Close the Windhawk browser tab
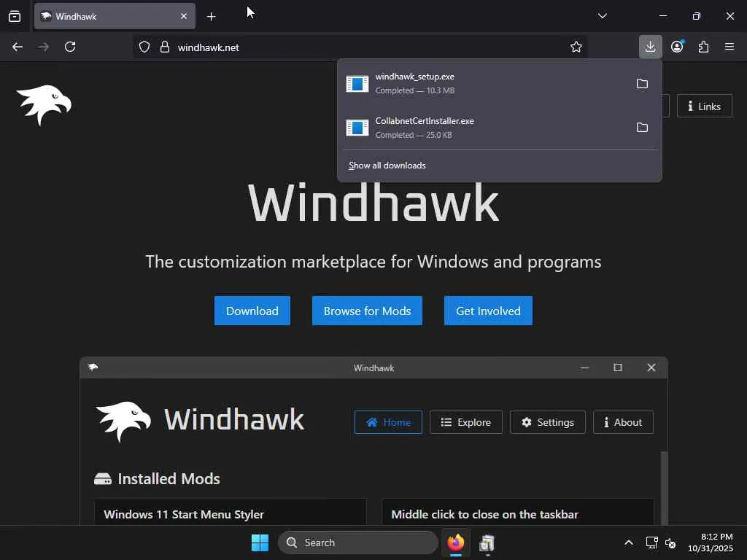747x560 pixels. pos(184,16)
